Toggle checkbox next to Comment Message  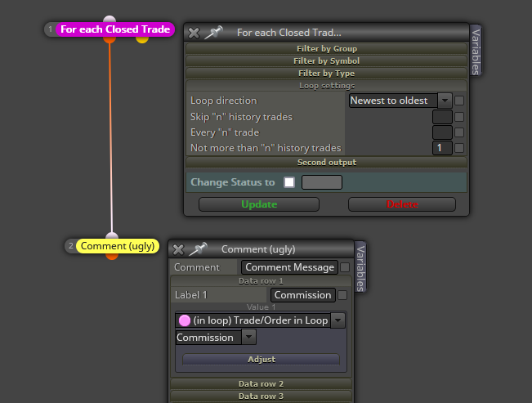[345, 267]
